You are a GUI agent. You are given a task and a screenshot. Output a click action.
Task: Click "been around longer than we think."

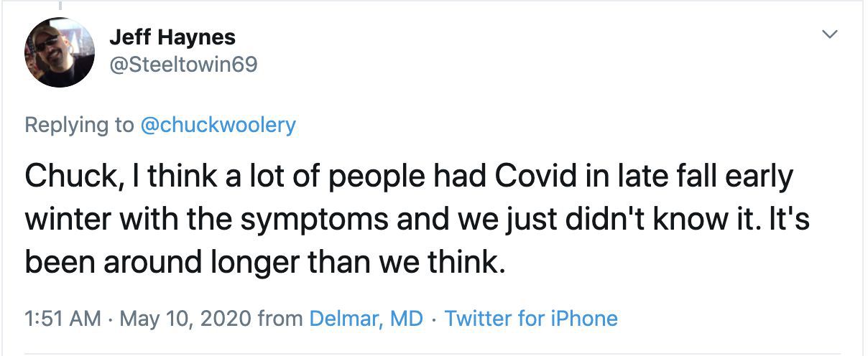(262, 261)
